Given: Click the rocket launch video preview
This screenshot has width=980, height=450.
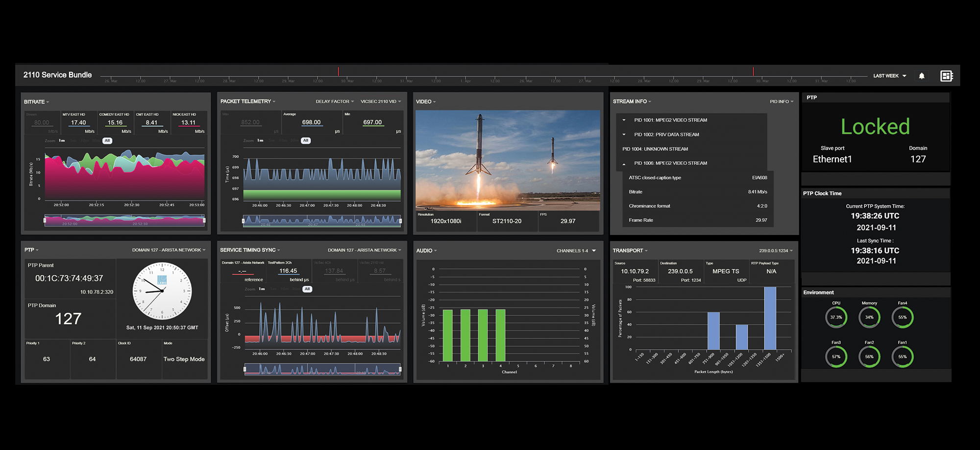Looking at the screenshot, I should [508, 160].
